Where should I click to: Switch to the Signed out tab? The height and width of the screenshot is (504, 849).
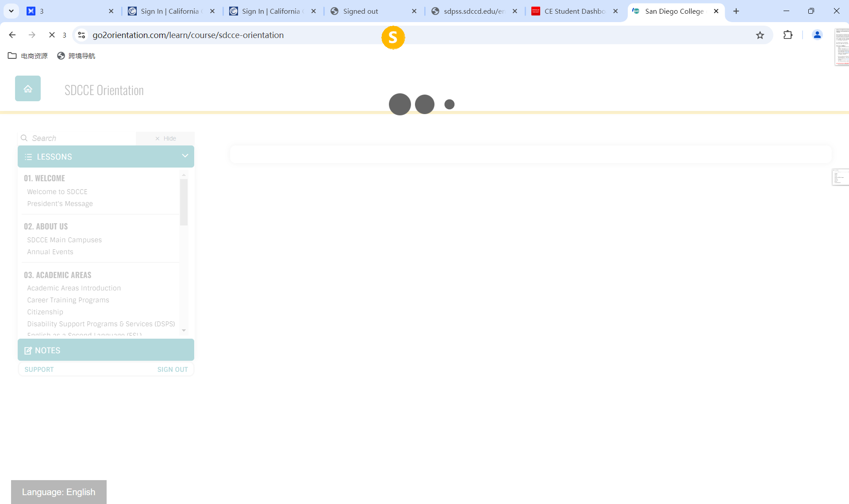pyautogui.click(x=360, y=11)
